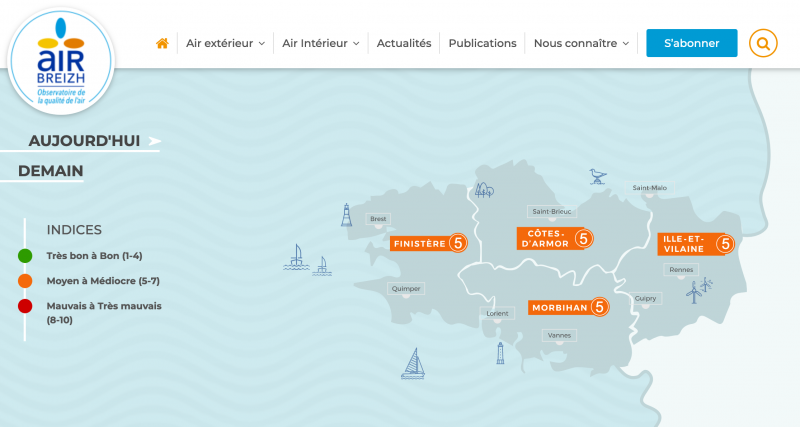Click the green Très bon à Bon swatch

tap(25, 256)
